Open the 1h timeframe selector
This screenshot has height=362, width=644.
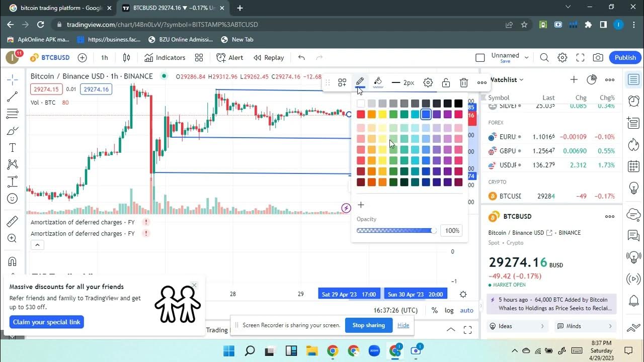[x=105, y=58]
